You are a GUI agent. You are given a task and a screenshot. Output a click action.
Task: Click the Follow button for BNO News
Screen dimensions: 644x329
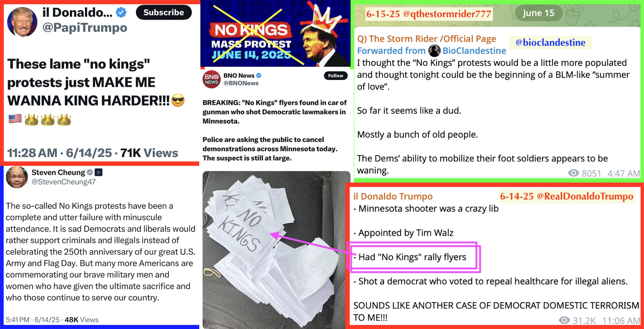click(x=336, y=76)
